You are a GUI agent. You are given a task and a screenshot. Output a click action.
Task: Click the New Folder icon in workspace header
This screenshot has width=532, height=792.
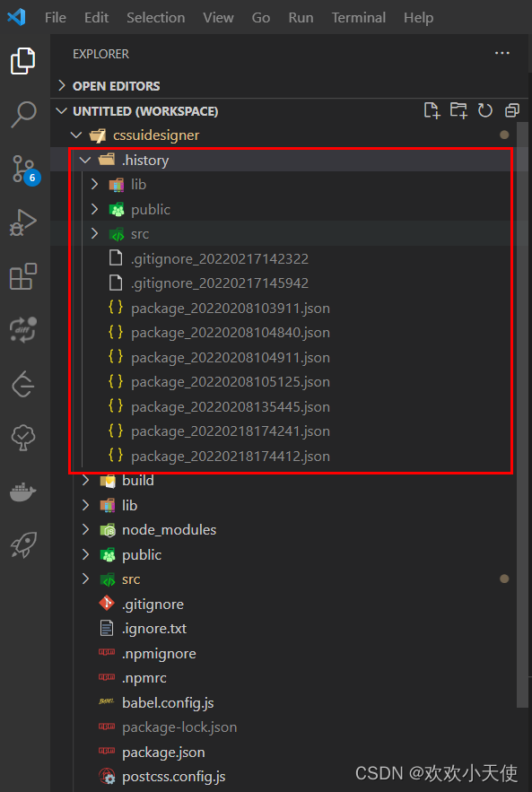click(458, 110)
